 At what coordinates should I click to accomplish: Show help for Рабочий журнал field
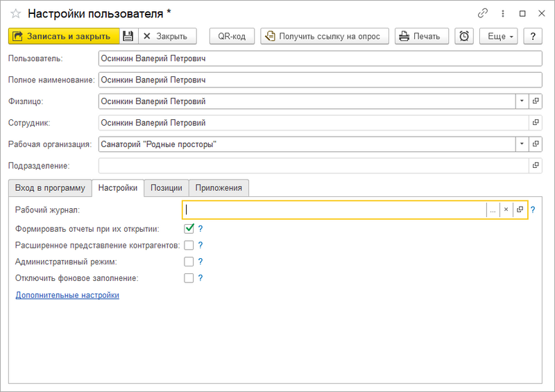533,210
